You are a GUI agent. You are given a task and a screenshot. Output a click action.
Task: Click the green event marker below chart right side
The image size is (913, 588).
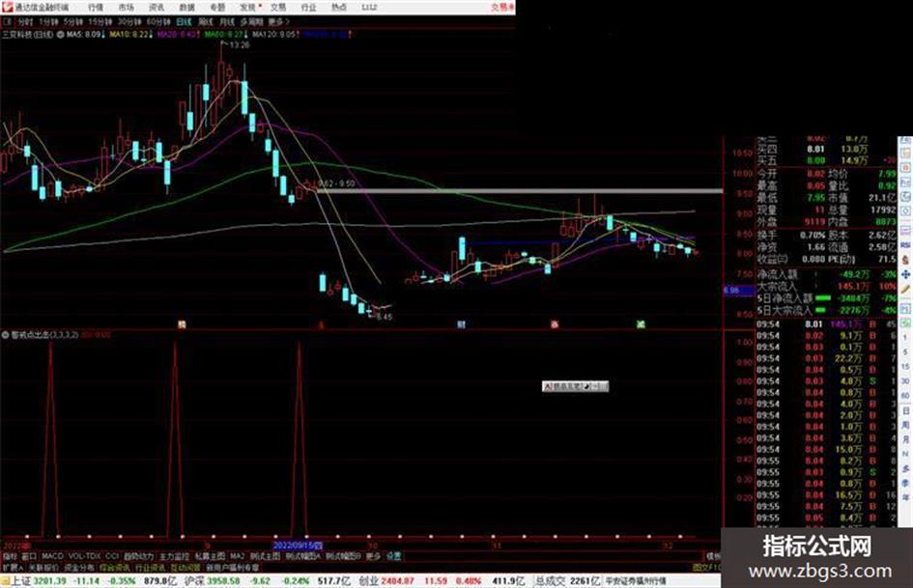coord(641,324)
